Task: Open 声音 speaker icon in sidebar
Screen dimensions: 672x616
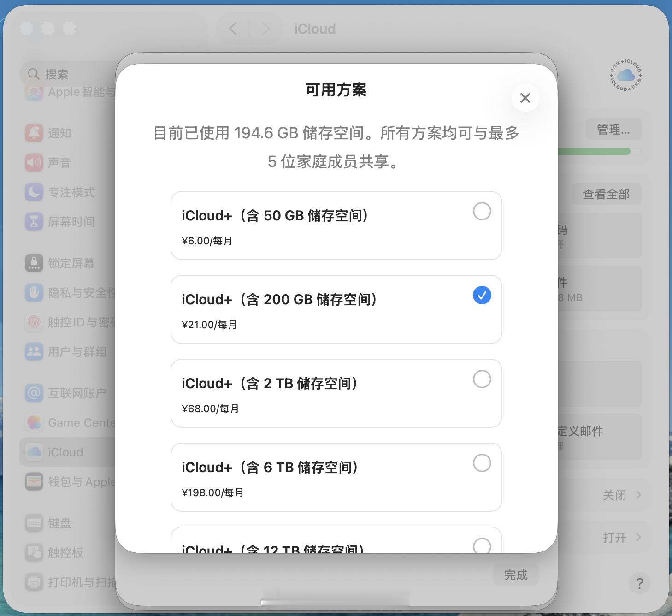Action: click(34, 163)
